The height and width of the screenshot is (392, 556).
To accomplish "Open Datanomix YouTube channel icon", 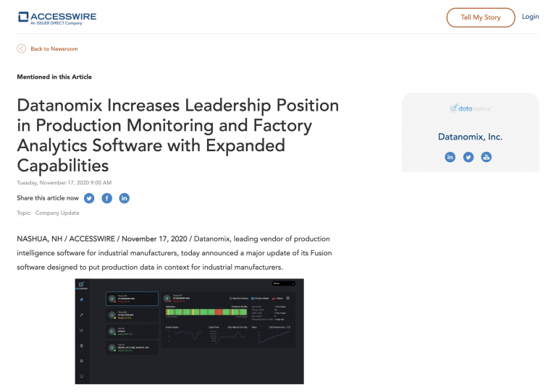I will (486, 157).
